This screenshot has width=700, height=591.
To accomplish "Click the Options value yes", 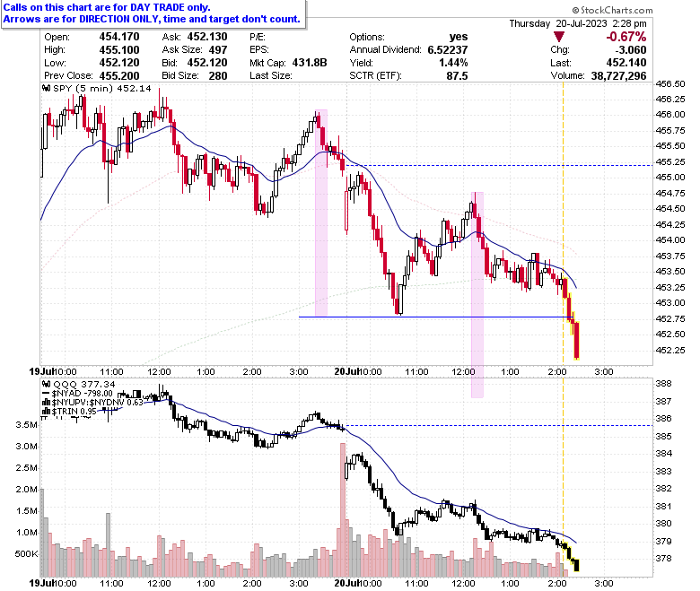I will pos(459,37).
